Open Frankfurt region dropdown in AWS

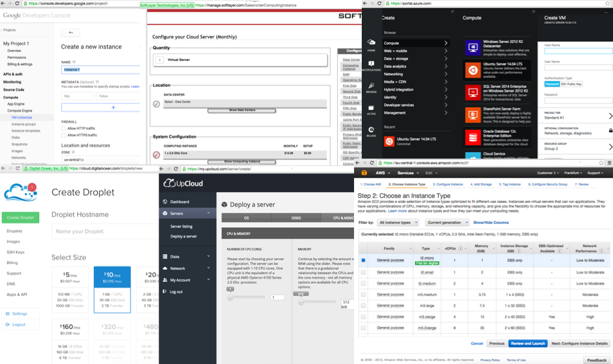pos(574,173)
